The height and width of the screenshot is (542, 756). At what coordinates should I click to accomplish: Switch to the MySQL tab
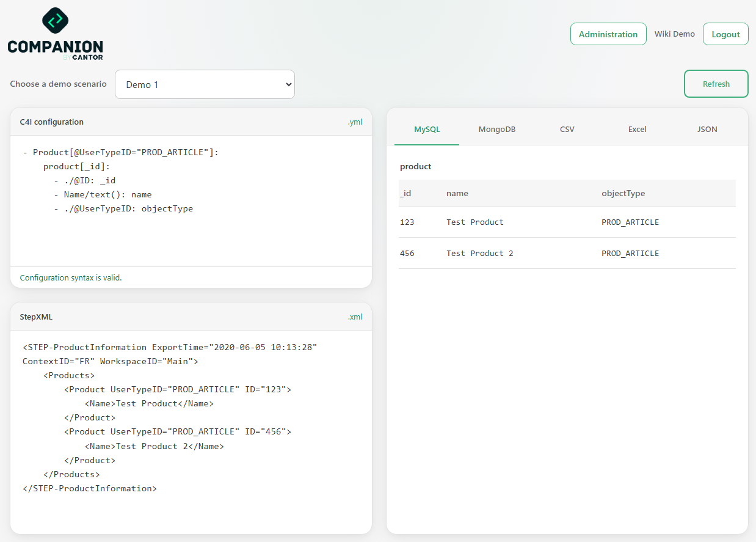427,129
